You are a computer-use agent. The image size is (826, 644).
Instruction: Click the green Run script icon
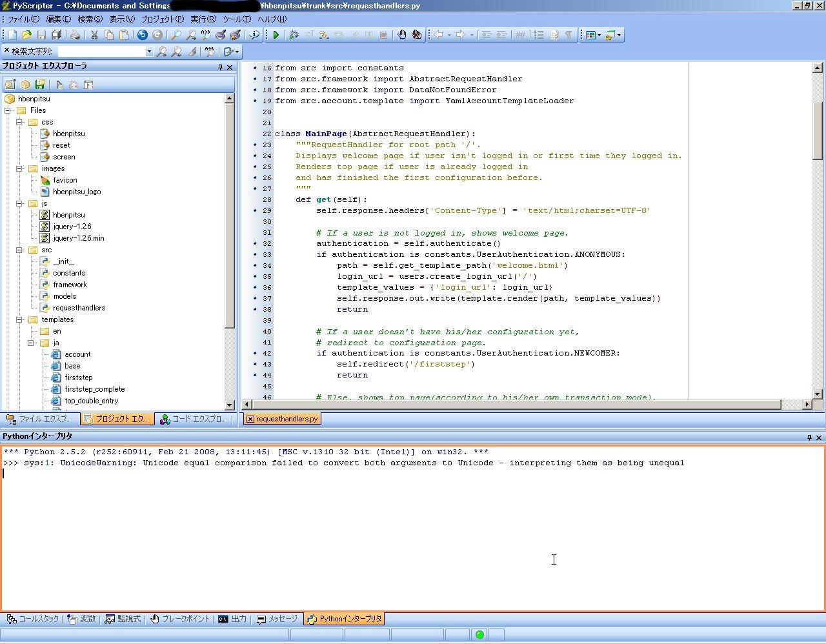tap(276, 35)
